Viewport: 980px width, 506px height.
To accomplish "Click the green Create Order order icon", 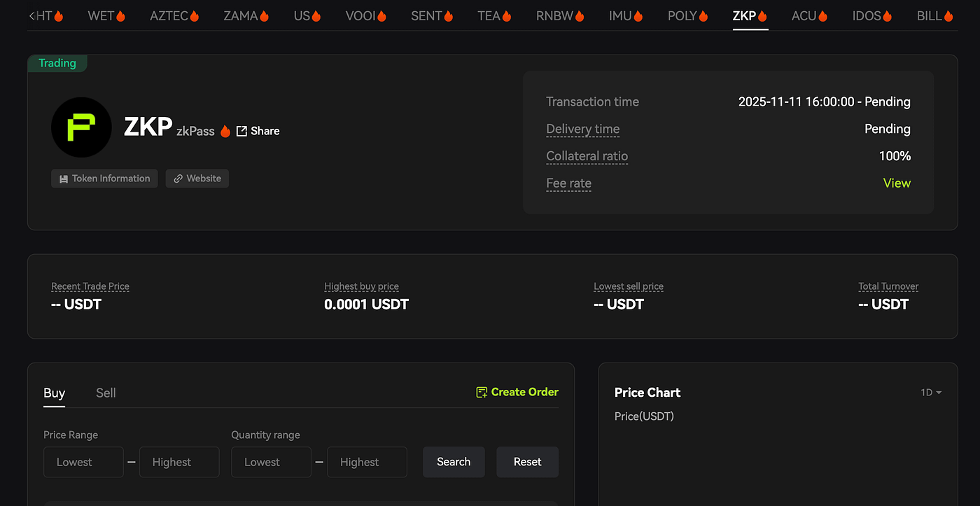I will pos(481,392).
